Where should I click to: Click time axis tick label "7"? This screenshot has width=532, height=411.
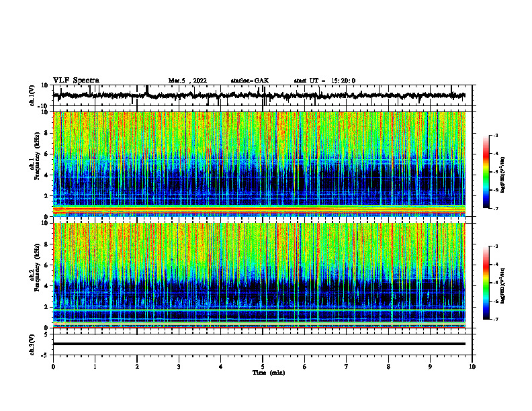coord(347,367)
